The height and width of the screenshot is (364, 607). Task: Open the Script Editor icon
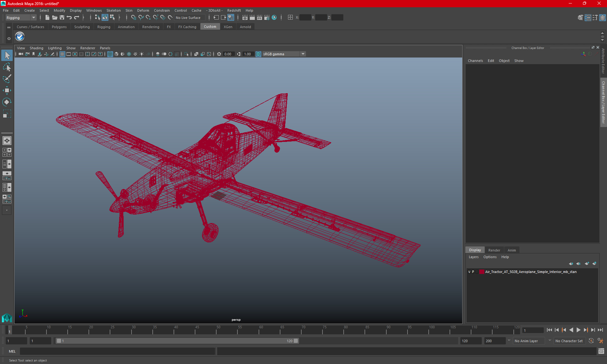tap(601, 351)
